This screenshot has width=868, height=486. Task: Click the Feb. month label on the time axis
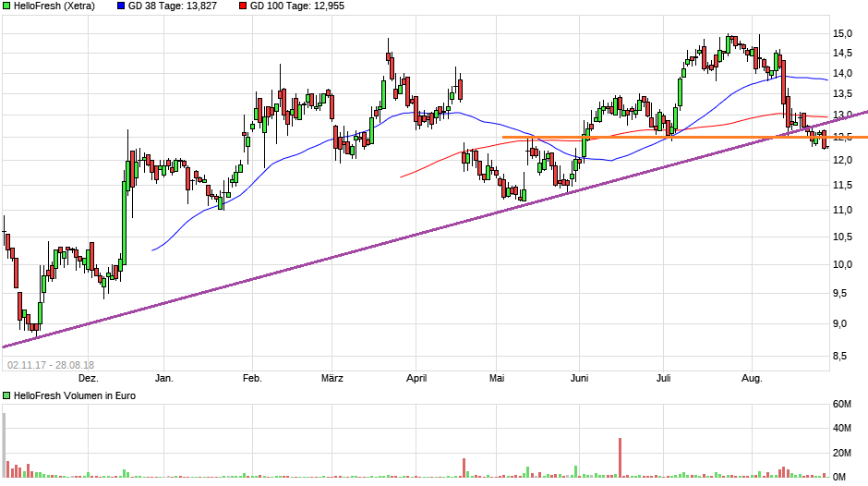point(252,378)
